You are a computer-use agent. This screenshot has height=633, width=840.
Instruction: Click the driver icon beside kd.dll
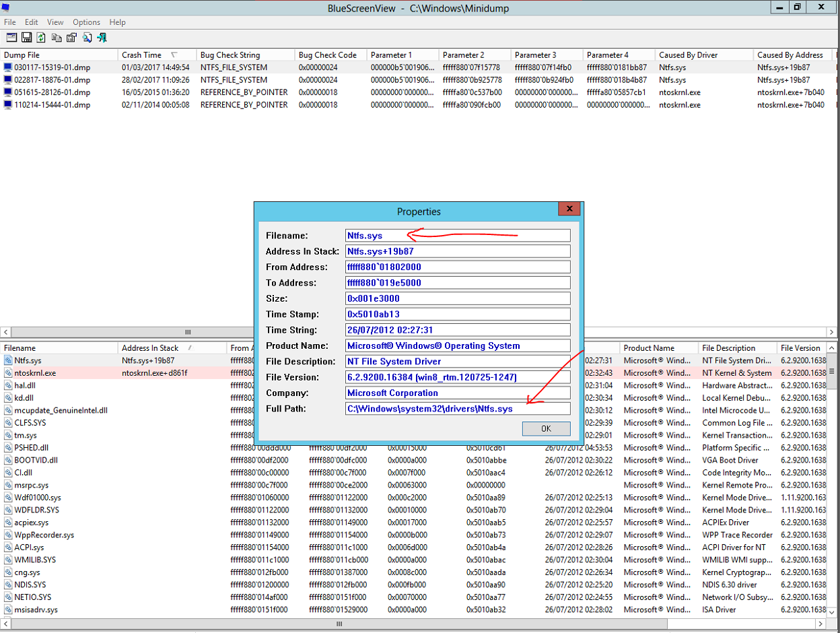pos(8,398)
